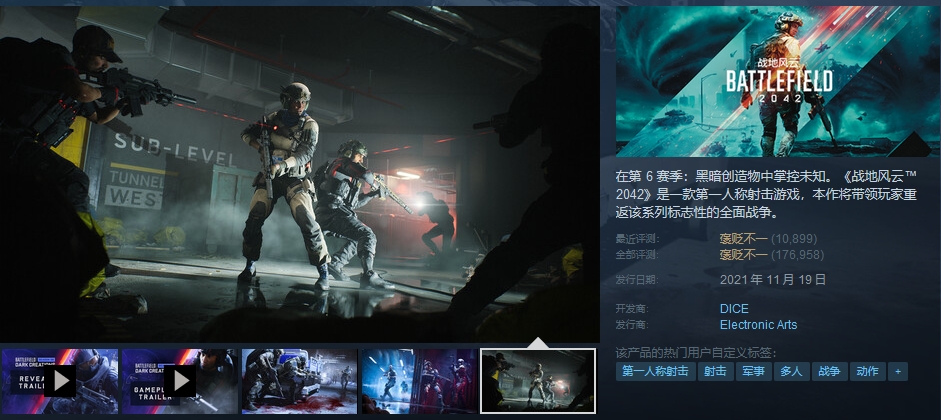Click the plus button to add tags
The image size is (941, 420).
coord(898,371)
